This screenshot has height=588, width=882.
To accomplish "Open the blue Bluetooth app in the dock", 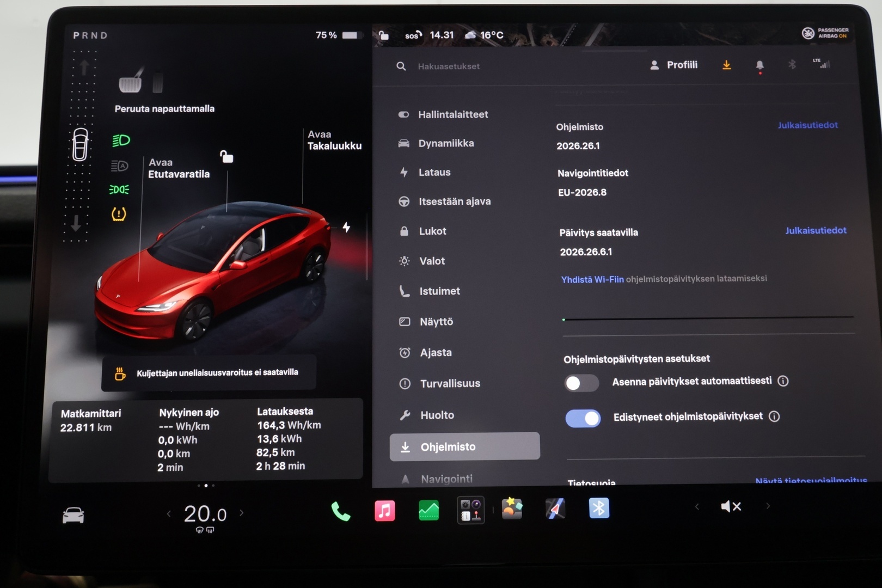I will click(599, 508).
